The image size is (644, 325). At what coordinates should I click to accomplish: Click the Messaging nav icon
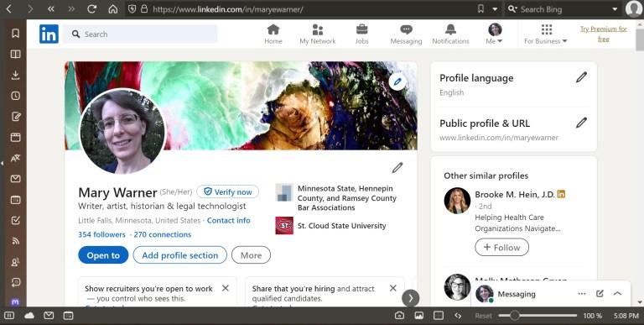(406, 29)
